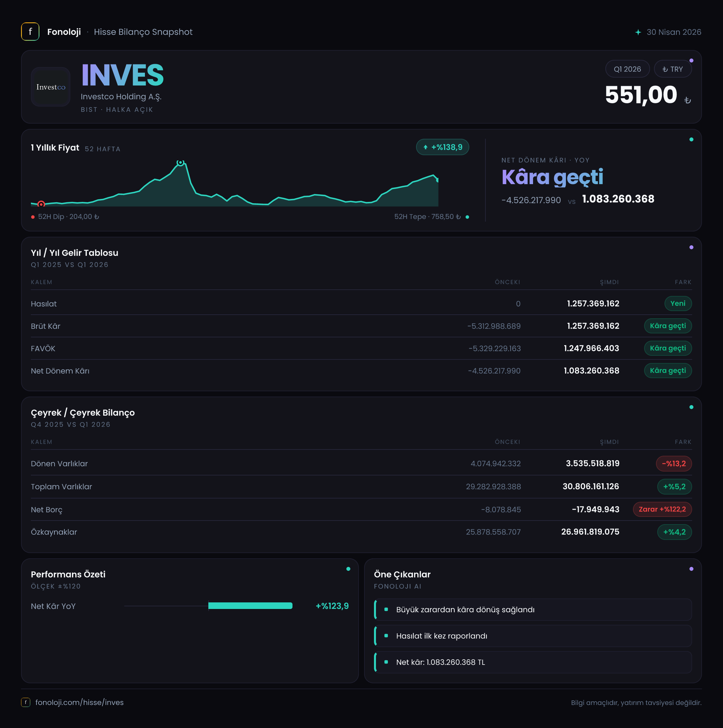This screenshot has height=728, width=723.
Task: Click the Turkish lira symbol next to 551,00
Action: click(x=688, y=100)
